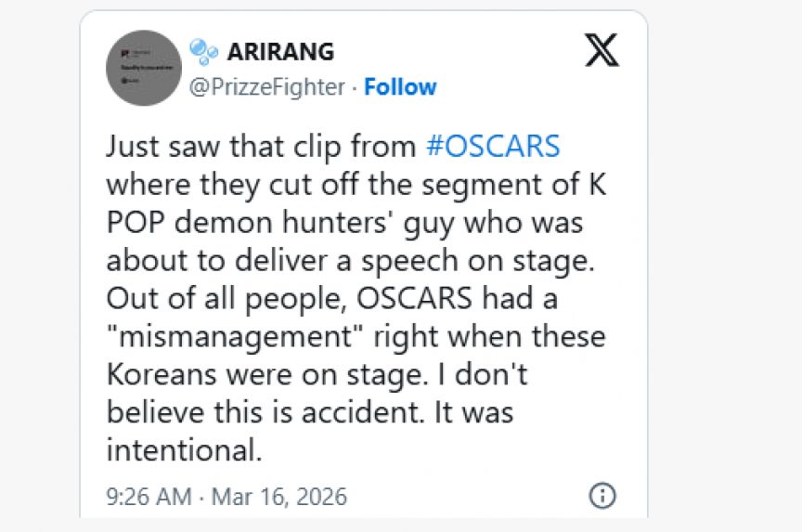Screen dimensions: 802x532
Task: Click "about to deliver a speech on stage."
Action: pyautogui.click(x=350, y=261)
